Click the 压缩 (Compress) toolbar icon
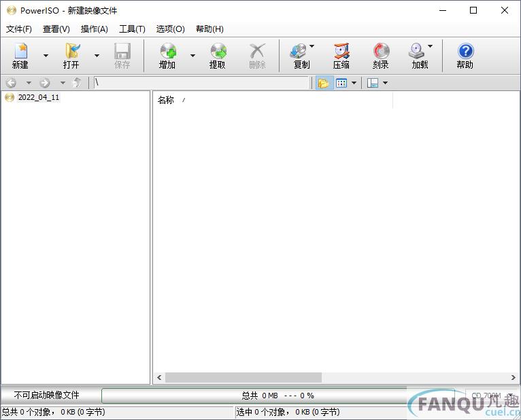521x420 pixels. tap(341, 56)
